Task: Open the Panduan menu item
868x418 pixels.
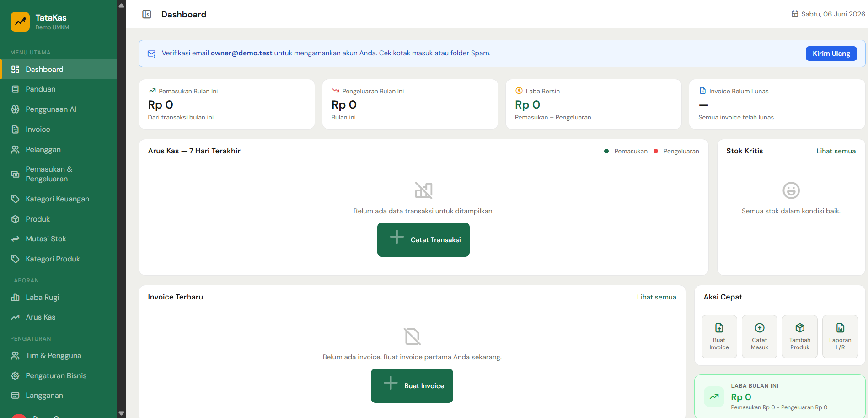Action: 59,89
